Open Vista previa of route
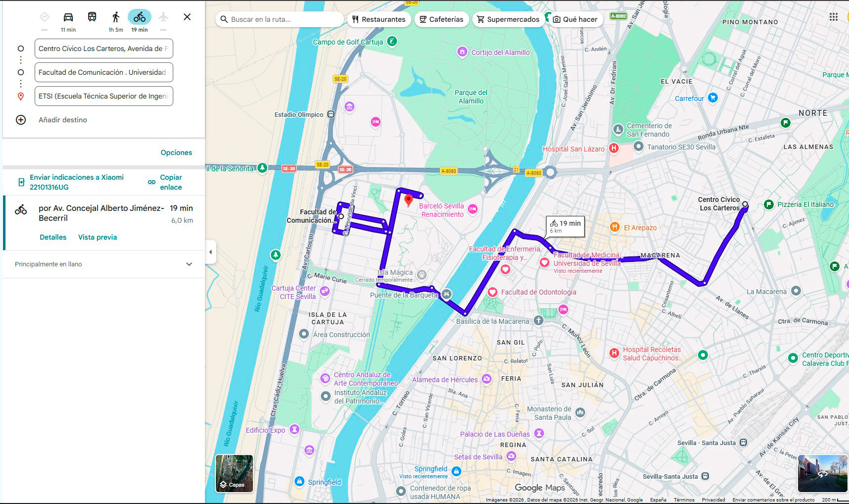Viewport: 849px width, 504px height. point(98,237)
